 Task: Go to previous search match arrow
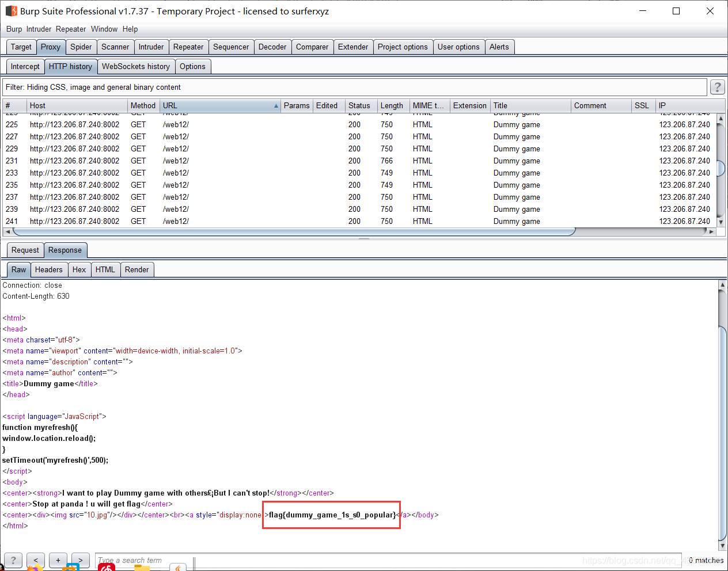[36, 560]
